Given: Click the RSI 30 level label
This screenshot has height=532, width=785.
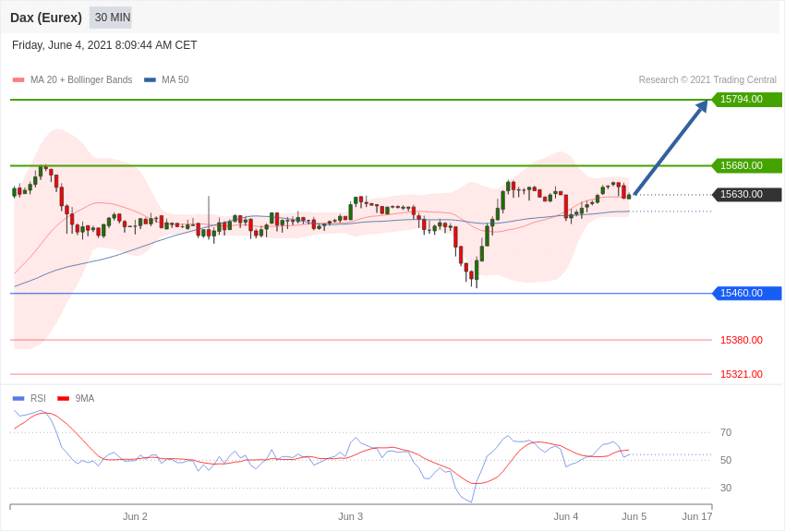Looking at the screenshot, I should tap(725, 488).
